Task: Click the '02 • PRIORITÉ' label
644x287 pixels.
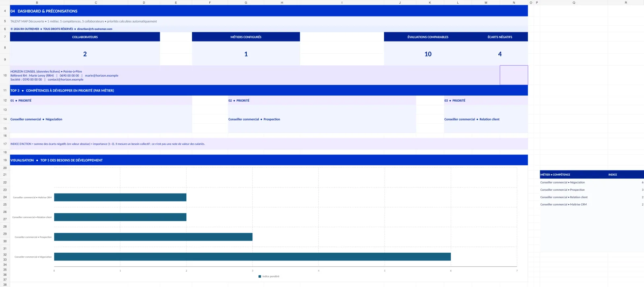Action: pyautogui.click(x=239, y=100)
